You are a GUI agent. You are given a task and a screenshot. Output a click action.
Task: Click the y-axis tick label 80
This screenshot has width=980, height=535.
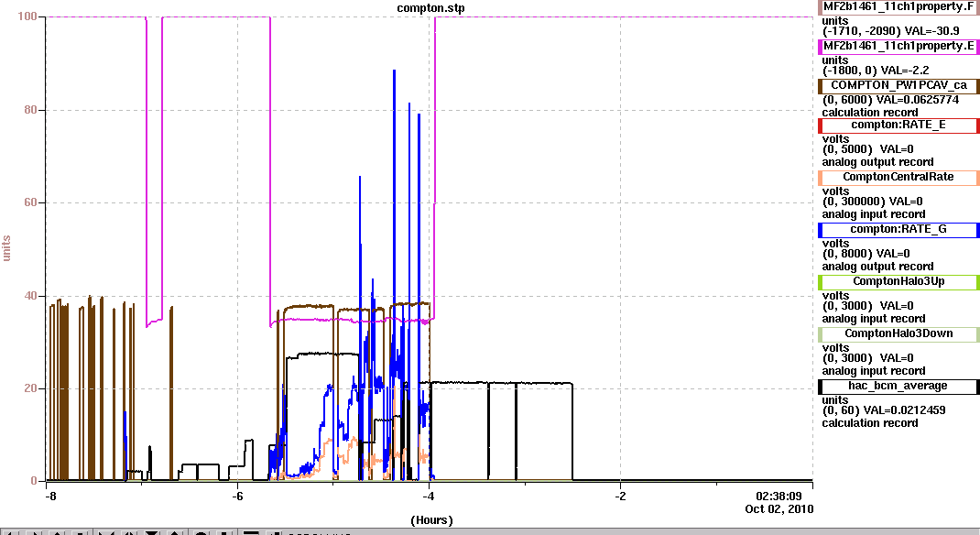coord(30,110)
